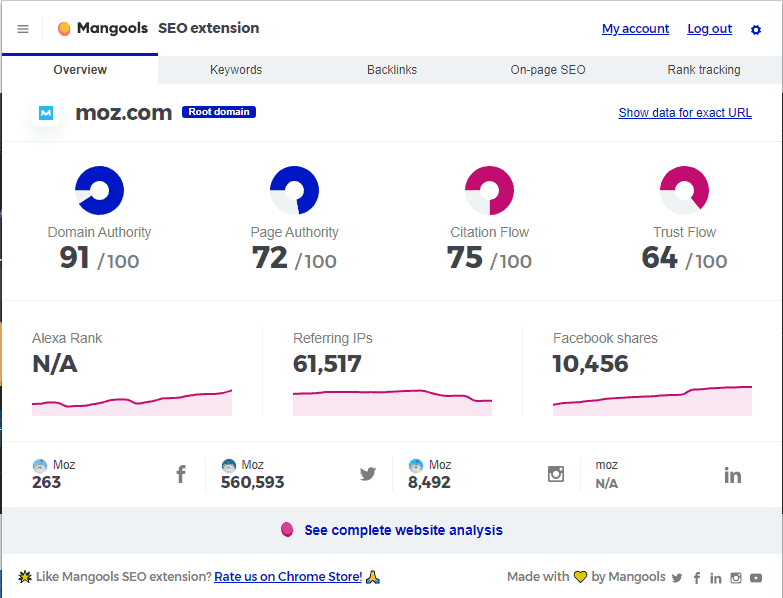Click the Trust Flow donut chart

[x=684, y=190]
